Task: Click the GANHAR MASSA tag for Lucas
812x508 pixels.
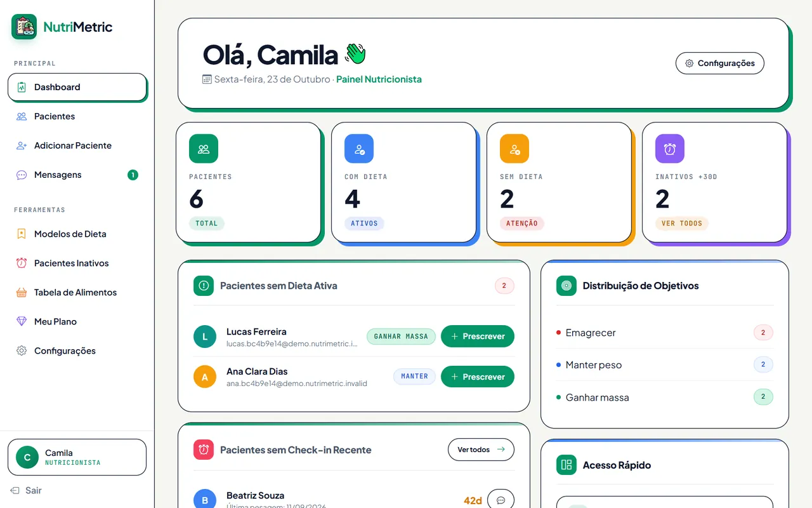Action: coord(401,337)
